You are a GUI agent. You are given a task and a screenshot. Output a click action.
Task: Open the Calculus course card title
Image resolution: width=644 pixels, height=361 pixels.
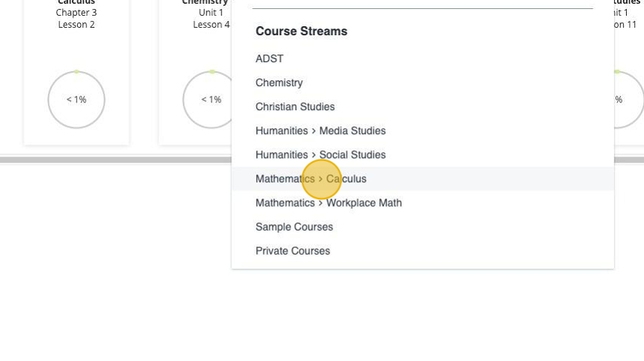(x=76, y=3)
